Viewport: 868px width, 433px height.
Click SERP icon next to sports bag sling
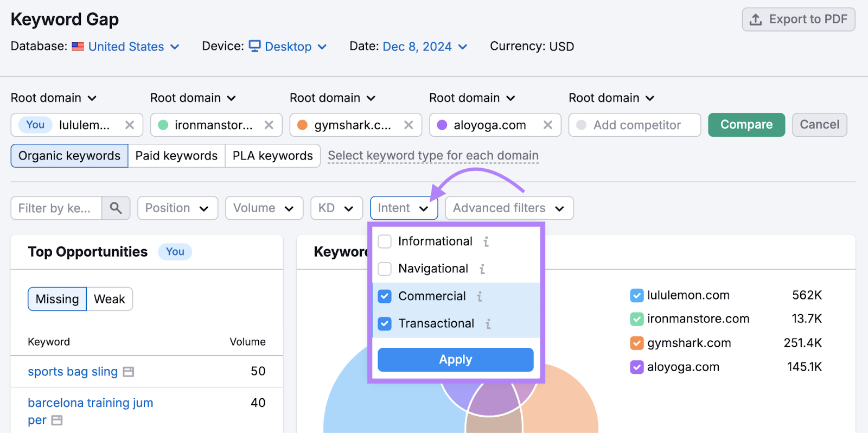pyautogui.click(x=129, y=372)
